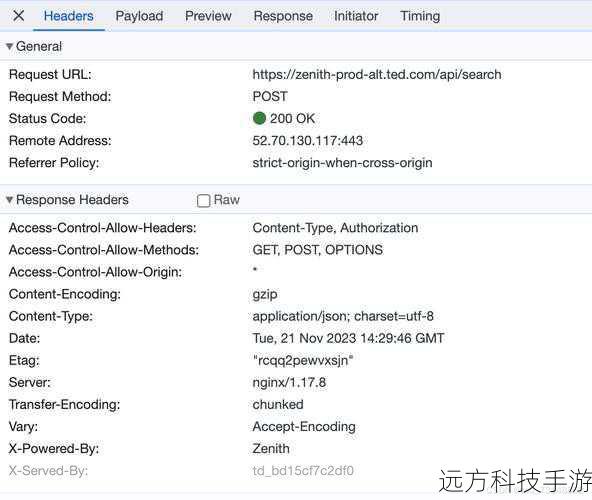Click the Request URL value
The width and height of the screenshot is (592, 500).
(x=377, y=74)
